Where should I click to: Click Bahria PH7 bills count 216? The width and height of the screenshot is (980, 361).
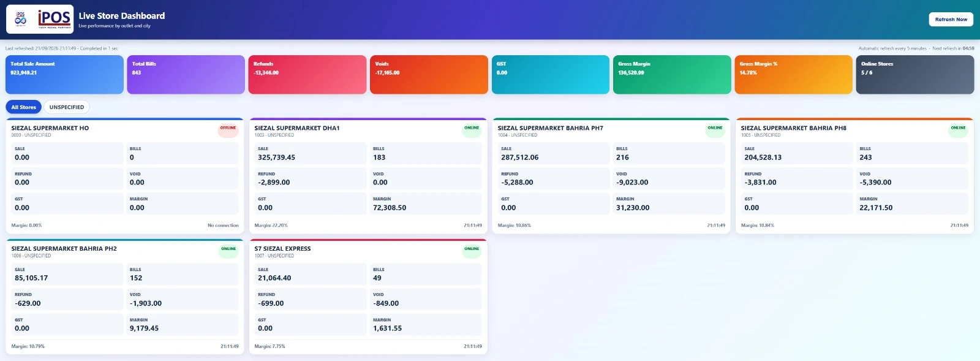tap(622, 158)
